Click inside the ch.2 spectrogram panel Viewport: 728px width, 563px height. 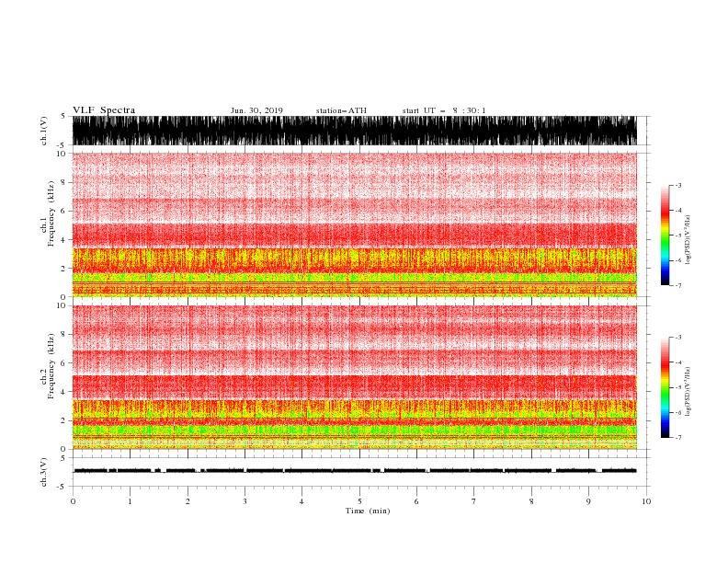pyautogui.click(x=355, y=377)
